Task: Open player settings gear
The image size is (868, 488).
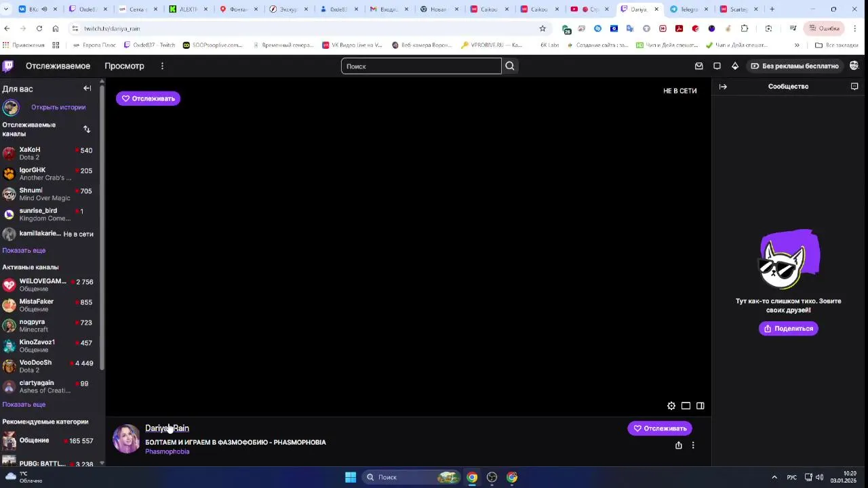Action: [671, 406]
